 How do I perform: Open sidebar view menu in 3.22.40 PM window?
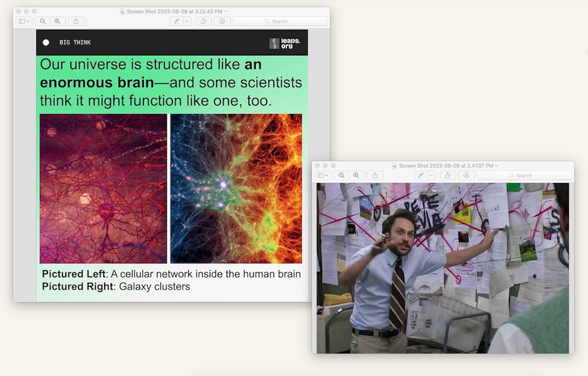[x=24, y=21]
